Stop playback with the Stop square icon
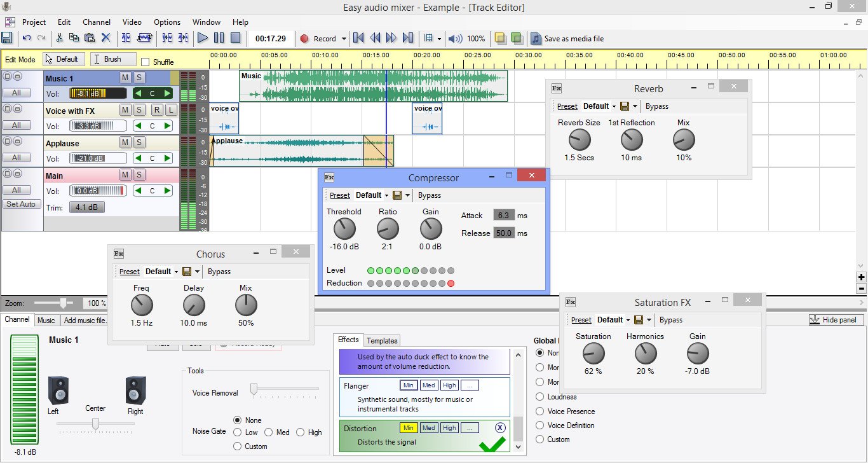Image resolution: width=868 pixels, height=463 pixels. (235, 38)
